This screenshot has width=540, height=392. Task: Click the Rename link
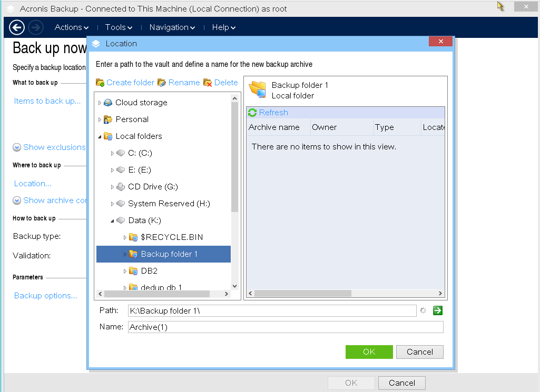[184, 83]
